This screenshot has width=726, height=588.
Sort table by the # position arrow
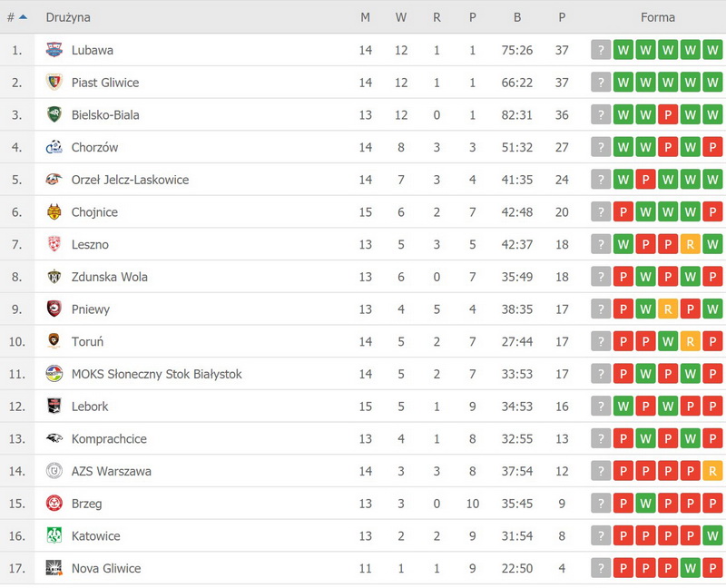(x=23, y=17)
